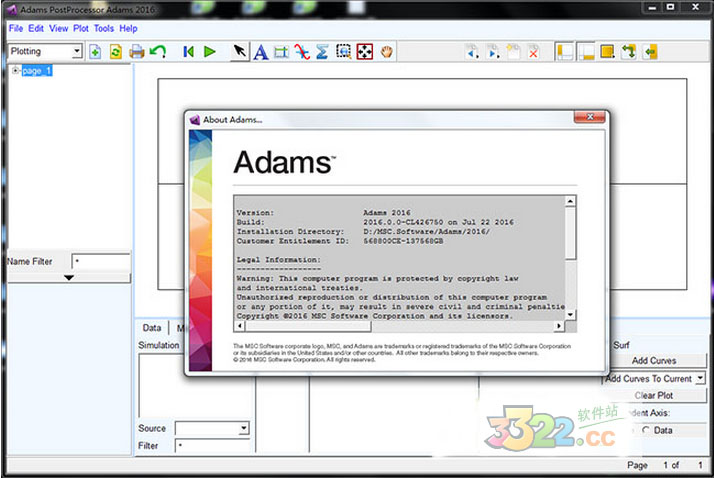Click the plot tracking/statistics icon

point(281,52)
